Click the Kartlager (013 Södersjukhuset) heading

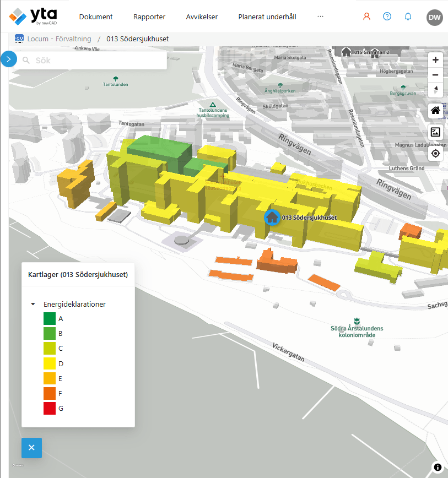(x=78, y=274)
